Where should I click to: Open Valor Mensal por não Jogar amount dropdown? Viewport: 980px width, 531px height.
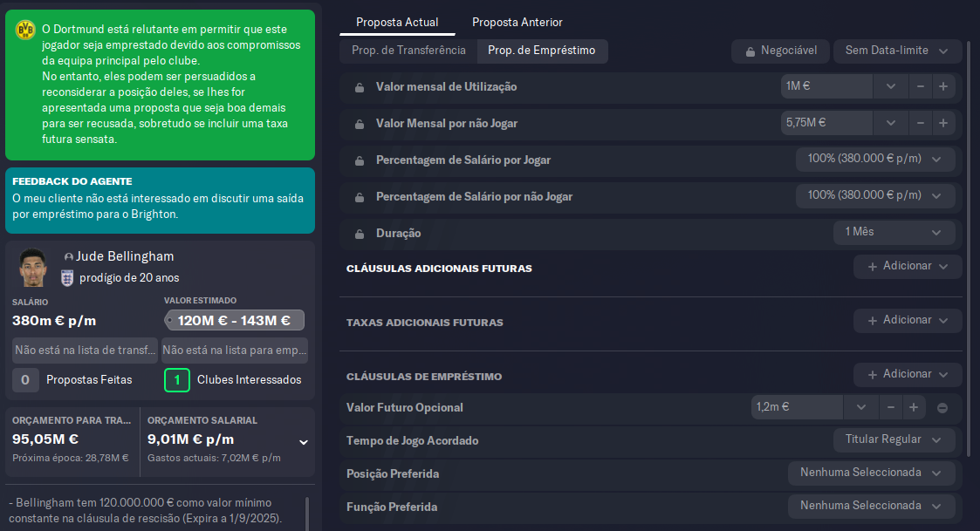click(x=891, y=123)
